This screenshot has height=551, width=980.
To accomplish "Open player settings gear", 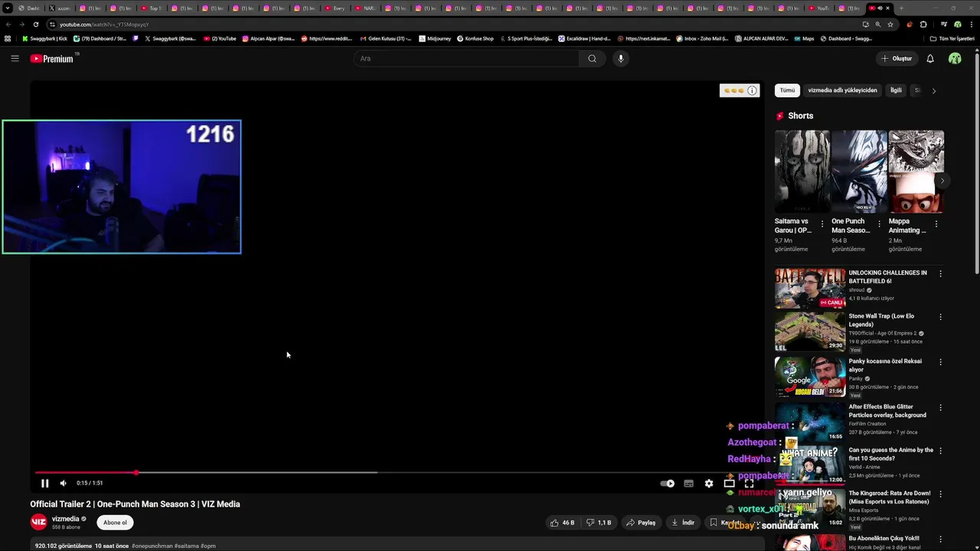I will point(709,484).
